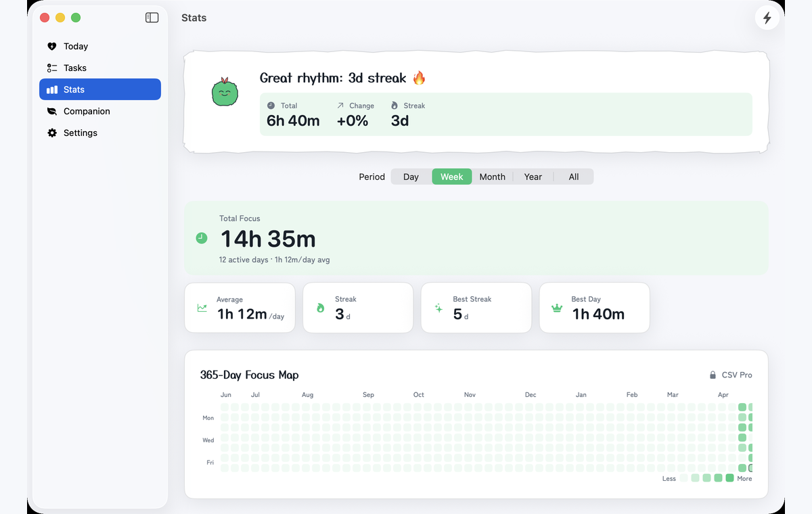Screen dimensions: 812x514
Task: Click the 'Great rhythm: 3d streak' heading
Action: tap(343, 78)
